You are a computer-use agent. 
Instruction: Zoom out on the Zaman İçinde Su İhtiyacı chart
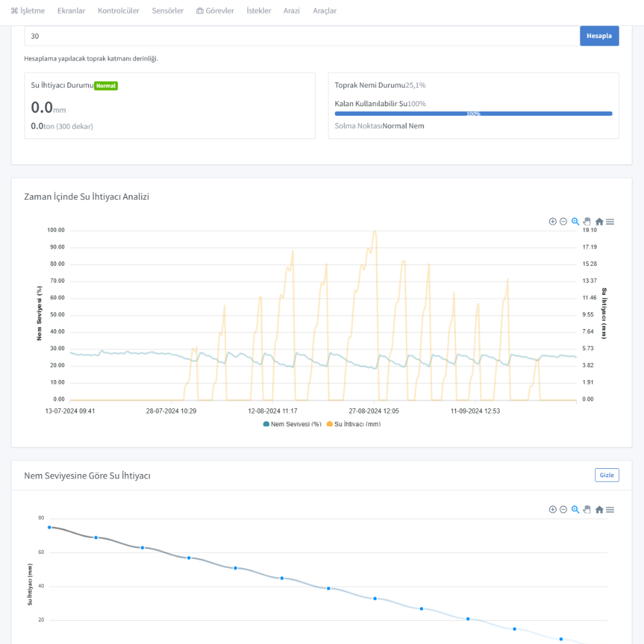[x=563, y=222]
